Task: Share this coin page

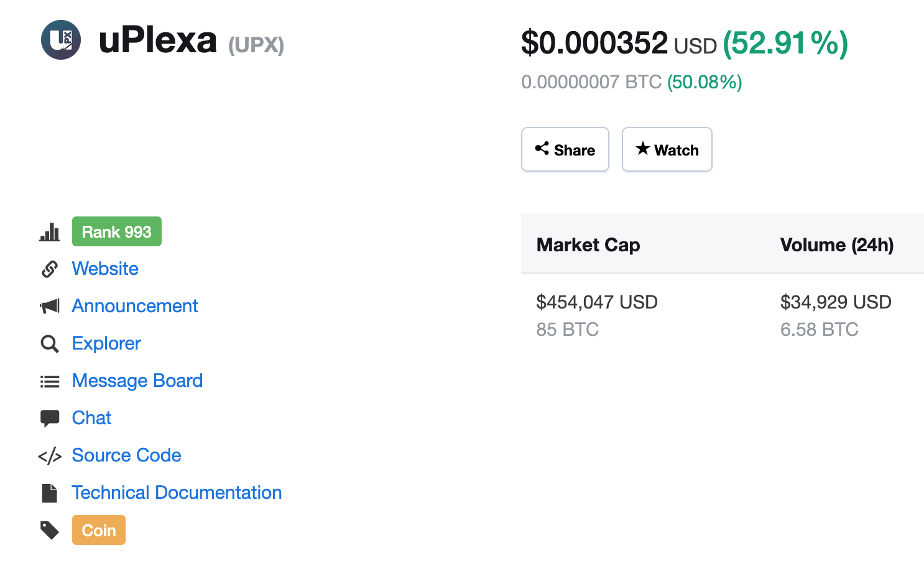Action: pyautogui.click(x=565, y=149)
